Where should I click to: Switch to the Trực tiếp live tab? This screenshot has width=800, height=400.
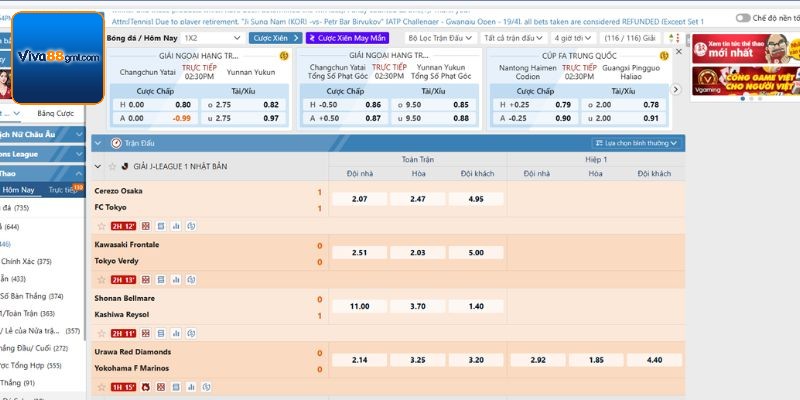pos(62,190)
